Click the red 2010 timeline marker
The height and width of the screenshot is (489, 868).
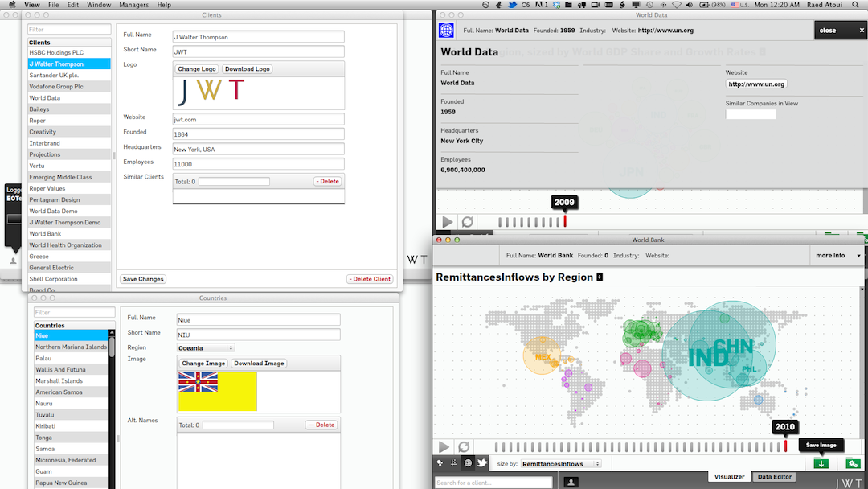tap(785, 446)
